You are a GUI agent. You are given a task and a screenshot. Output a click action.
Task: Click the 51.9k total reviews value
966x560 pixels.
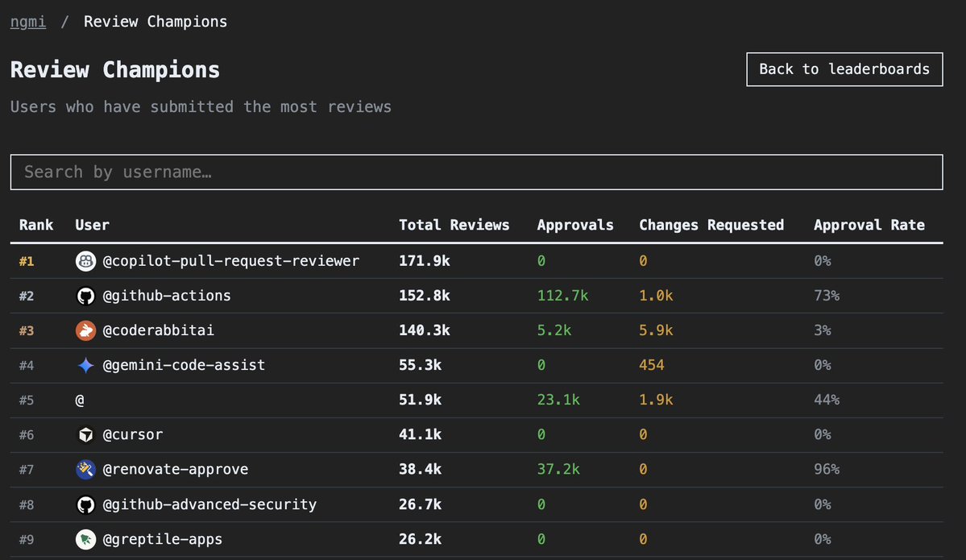coord(421,400)
